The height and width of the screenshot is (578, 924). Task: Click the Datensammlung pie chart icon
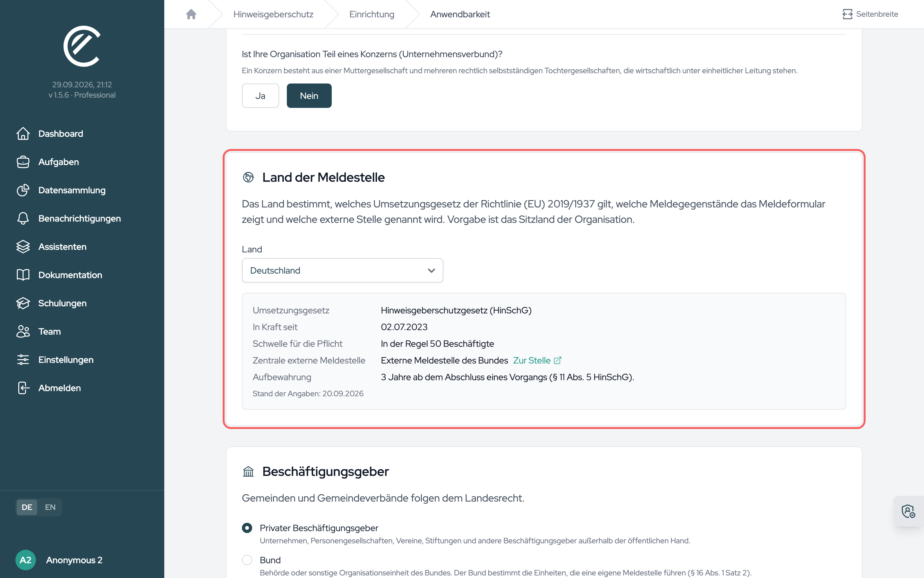tap(23, 190)
